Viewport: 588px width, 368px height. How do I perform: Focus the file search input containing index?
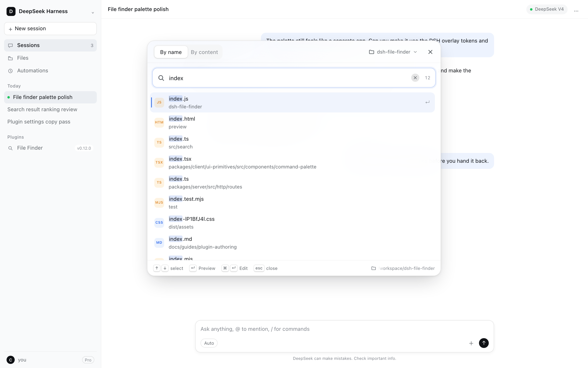click(x=294, y=78)
